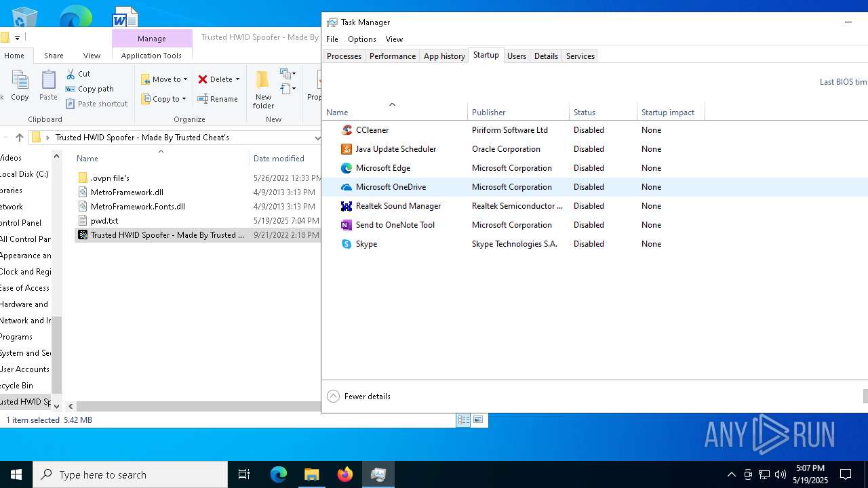The width and height of the screenshot is (868, 488).
Task: Open Task View from the taskbar
Action: coord(244,474)
